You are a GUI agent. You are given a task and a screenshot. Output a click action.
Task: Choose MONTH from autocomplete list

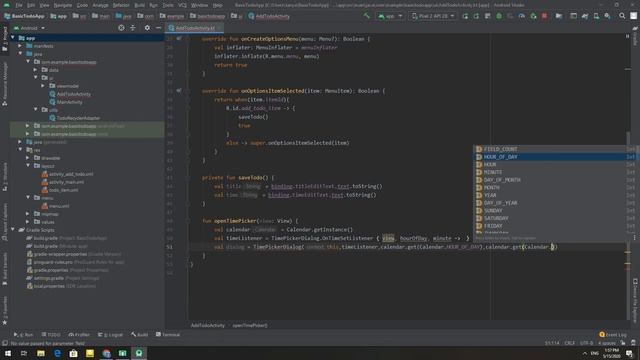coord(555,187)
